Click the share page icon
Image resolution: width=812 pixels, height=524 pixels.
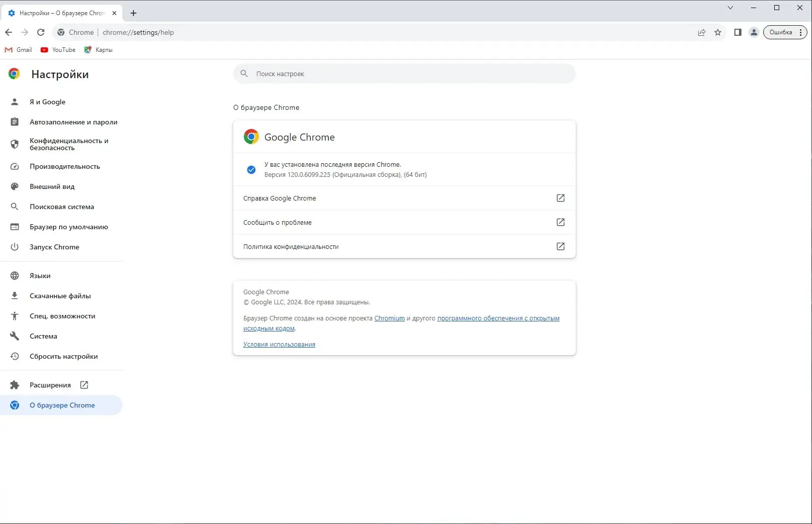(702, 32)
